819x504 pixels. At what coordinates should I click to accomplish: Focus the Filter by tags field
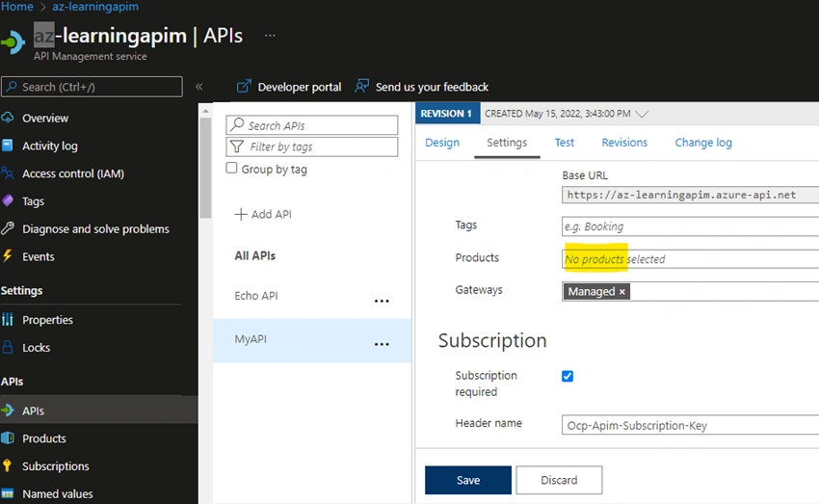(x=312, y=146)
